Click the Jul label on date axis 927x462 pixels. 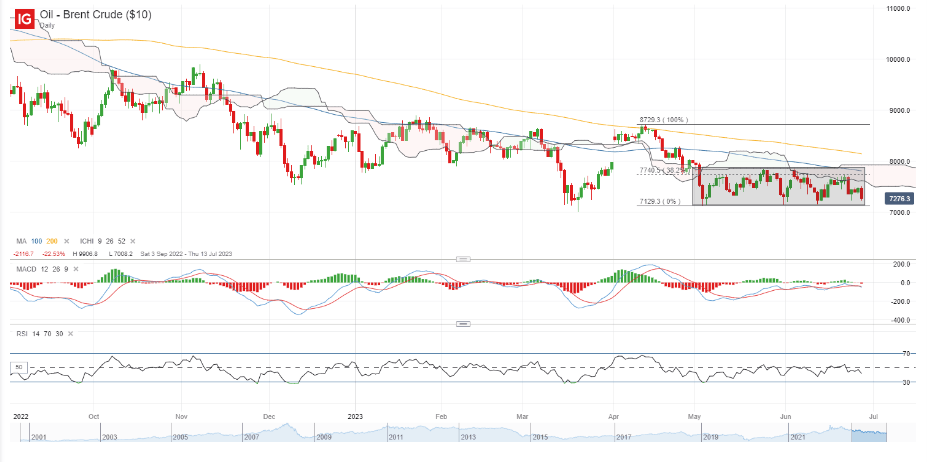click(x=873, y=416)
